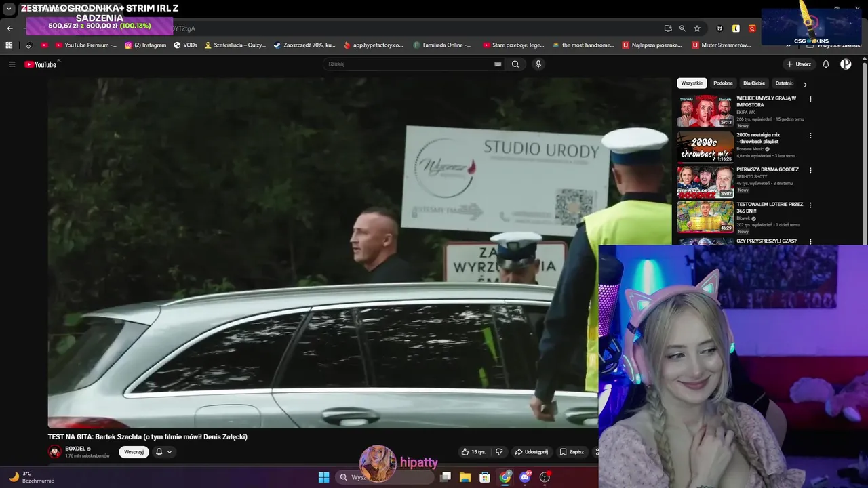Screen dimensions: 868x488
Task: Click the Zapisz save button
Action: point(572,452)
